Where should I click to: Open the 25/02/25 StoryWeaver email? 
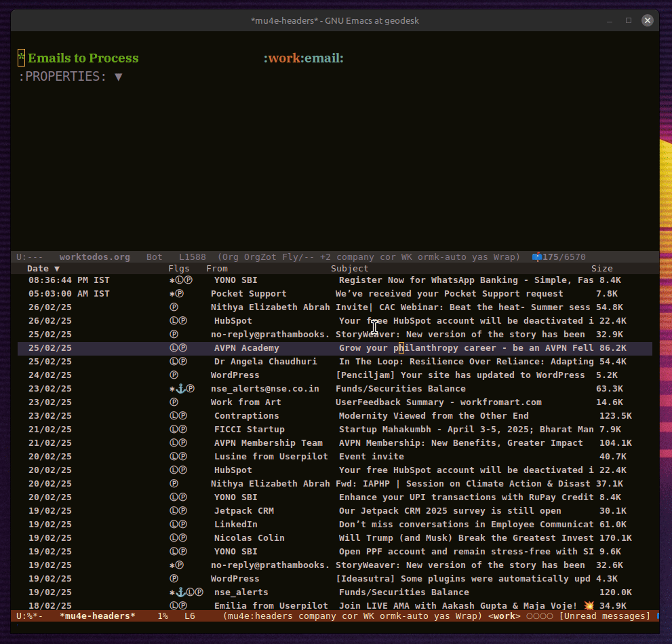click(x=335, y=334)
